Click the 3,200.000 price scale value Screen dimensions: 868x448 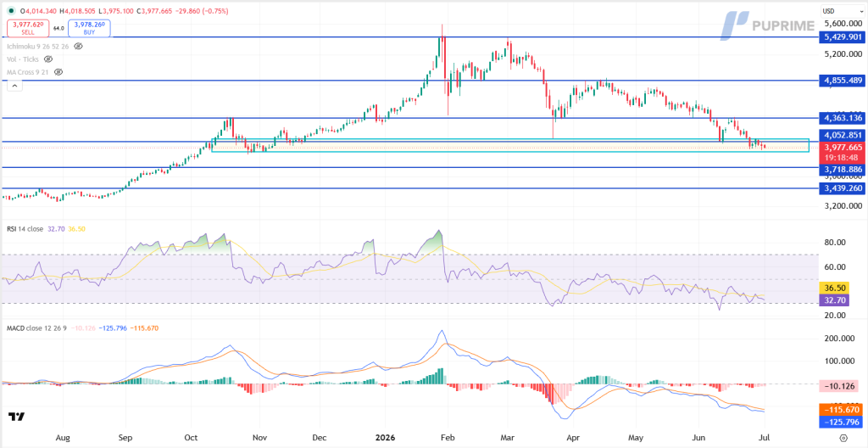(842, 205)
